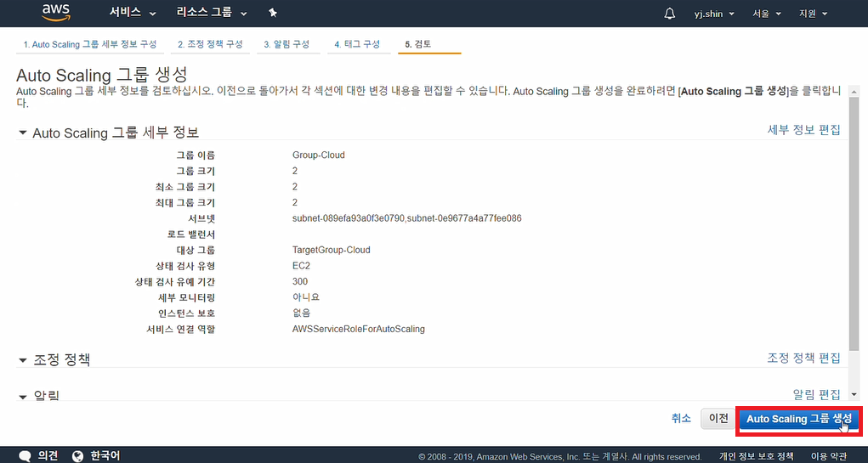Go to step 4 태그 구성

(357, 45)
